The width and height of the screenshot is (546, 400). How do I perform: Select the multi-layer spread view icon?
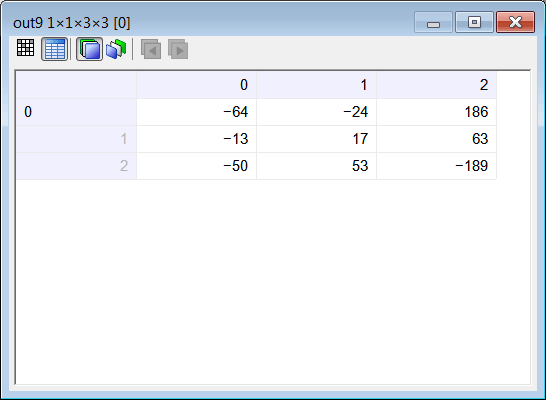[116, 49]
